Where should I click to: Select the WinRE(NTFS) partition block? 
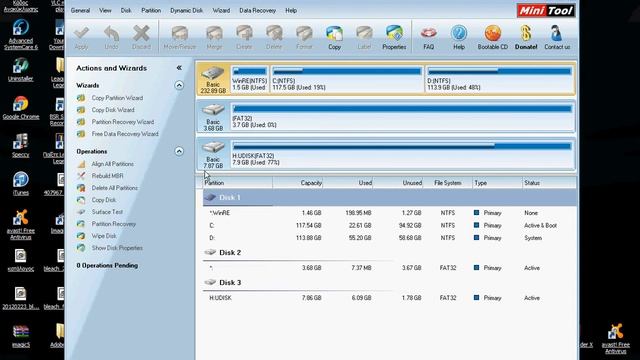pos(250,79)
